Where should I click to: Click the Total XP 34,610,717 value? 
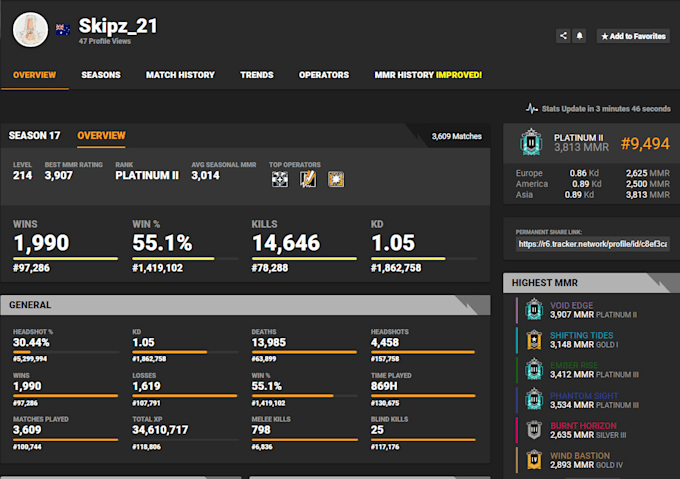click(x=160, y=430)
